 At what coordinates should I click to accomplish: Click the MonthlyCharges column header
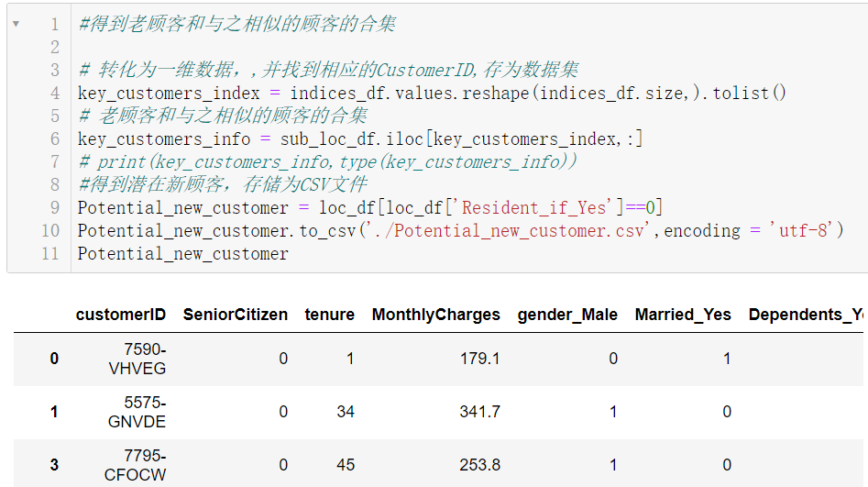pos(435,315)
